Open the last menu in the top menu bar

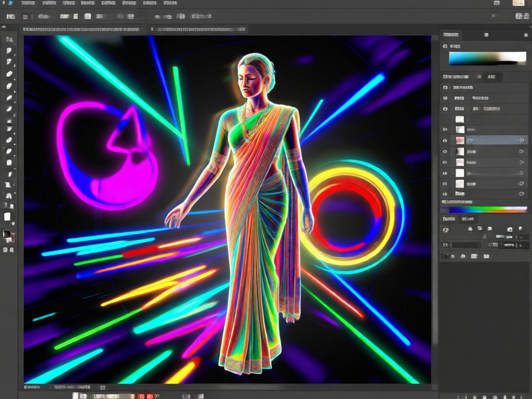tap(170, 3)
